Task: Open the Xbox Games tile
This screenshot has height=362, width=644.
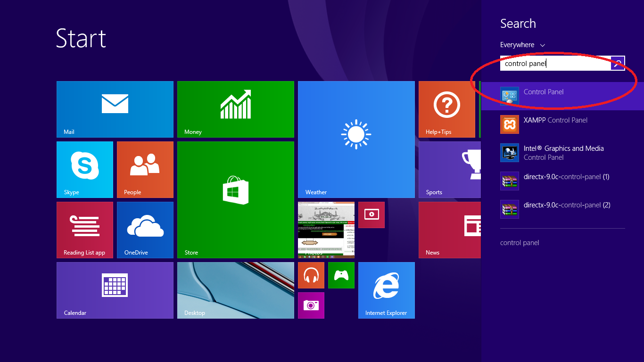Action: click(x=341, y=275)
